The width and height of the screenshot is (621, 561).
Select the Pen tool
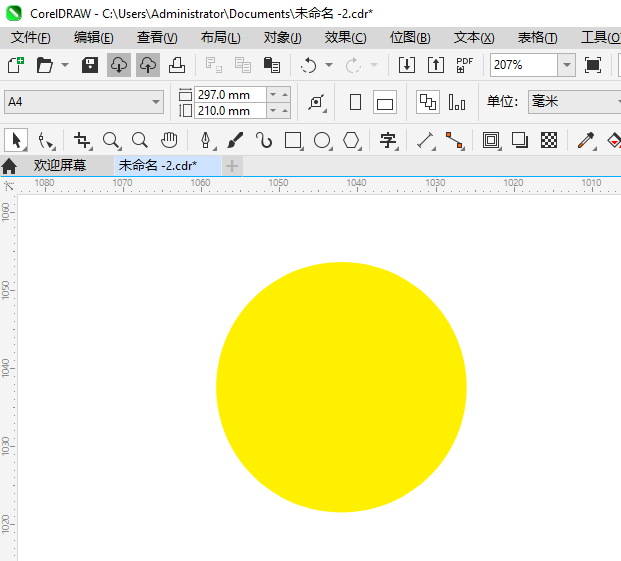[206, 141]
